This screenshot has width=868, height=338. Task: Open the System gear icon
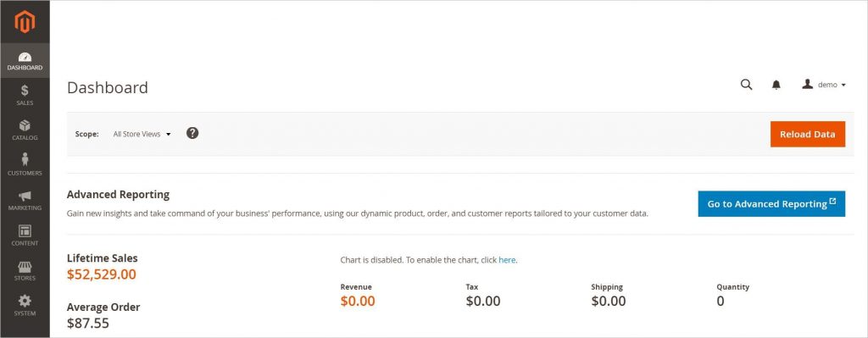(25, 301)
